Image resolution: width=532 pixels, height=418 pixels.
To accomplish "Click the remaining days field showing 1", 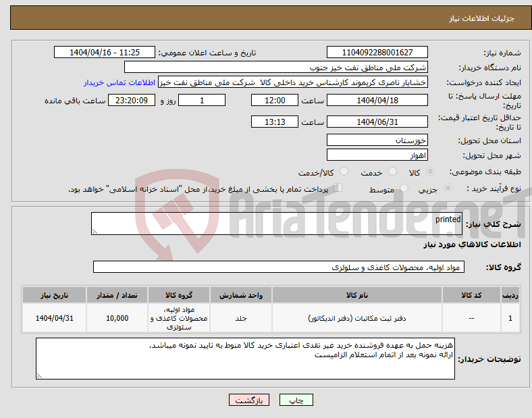I will (202, 100).
